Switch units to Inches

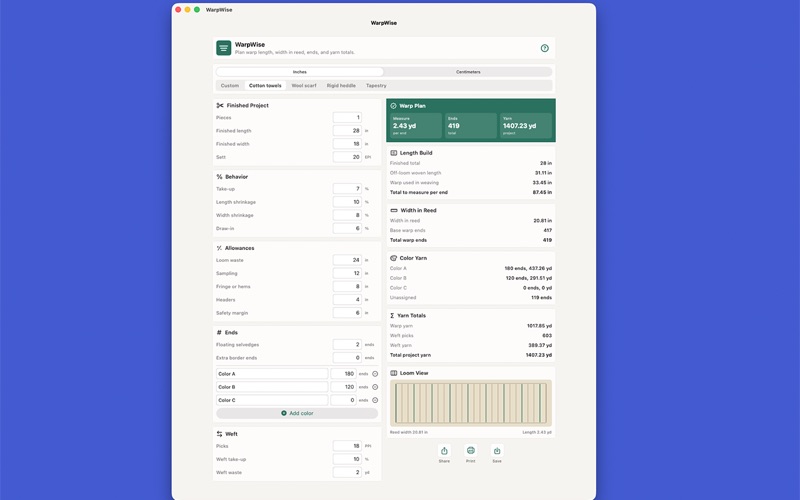click(299, 72)
